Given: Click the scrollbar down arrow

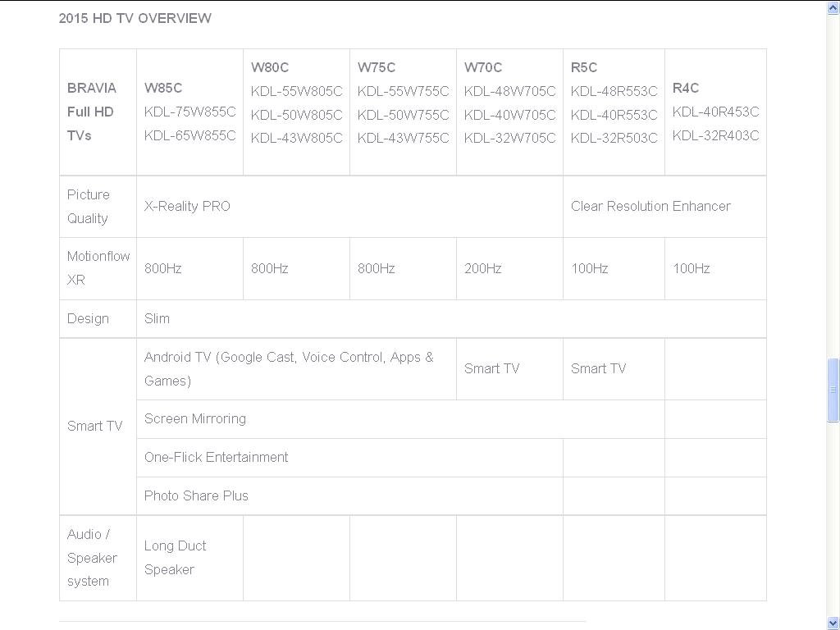Looking at the screenshot, I should click(x=833, y=622).
